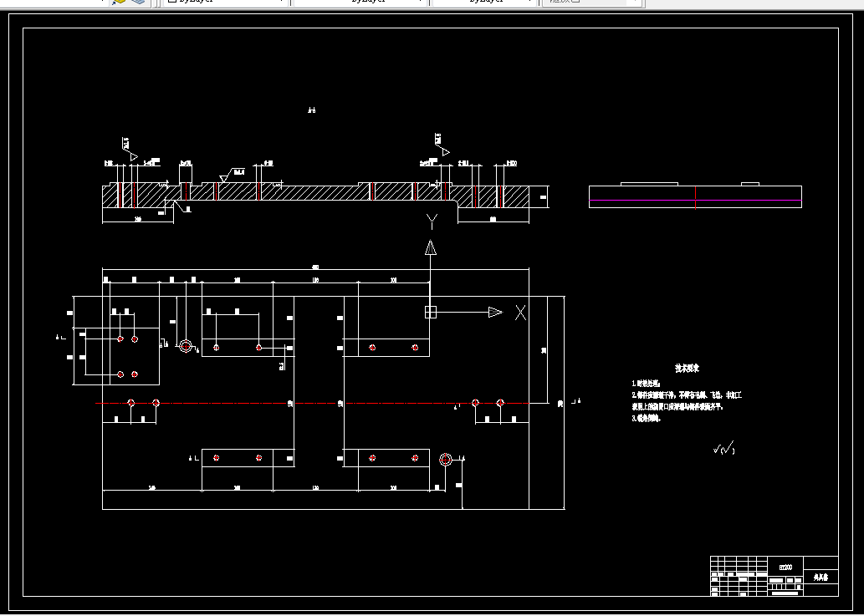The height and width of the screenshot is (616, 864).
Task: Click the X axis arrowhead of the UCS icon
Action: tap(495, 312)
